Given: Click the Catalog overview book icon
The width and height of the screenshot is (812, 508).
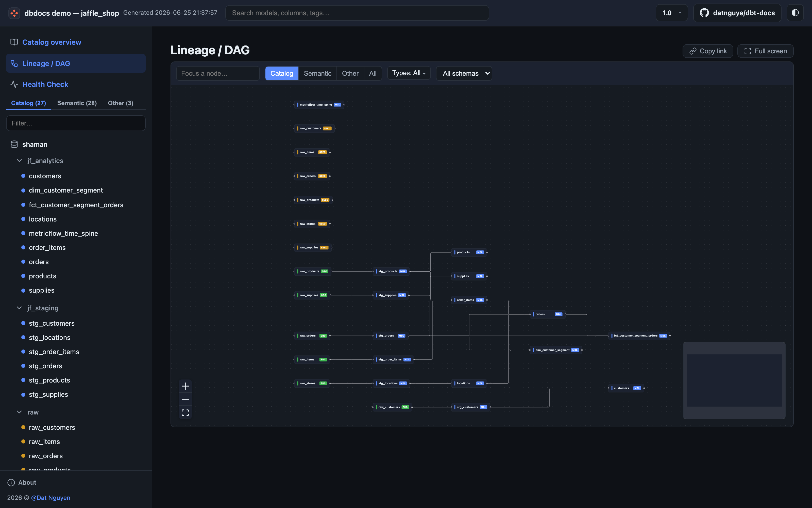Looking at the screenshot, I should coord(14,42).
